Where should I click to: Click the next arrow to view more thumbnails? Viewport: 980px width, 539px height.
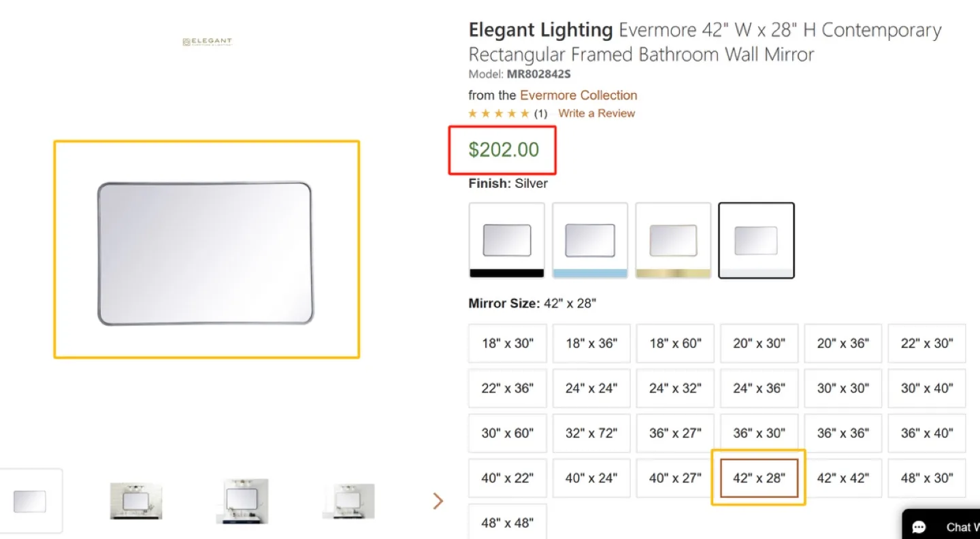point(438,500)
